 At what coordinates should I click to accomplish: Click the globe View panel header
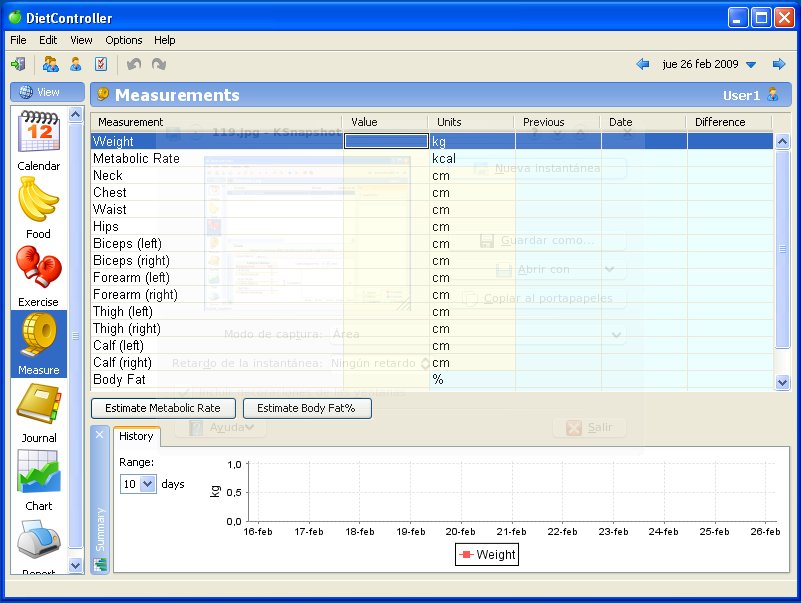click(48, 92)
